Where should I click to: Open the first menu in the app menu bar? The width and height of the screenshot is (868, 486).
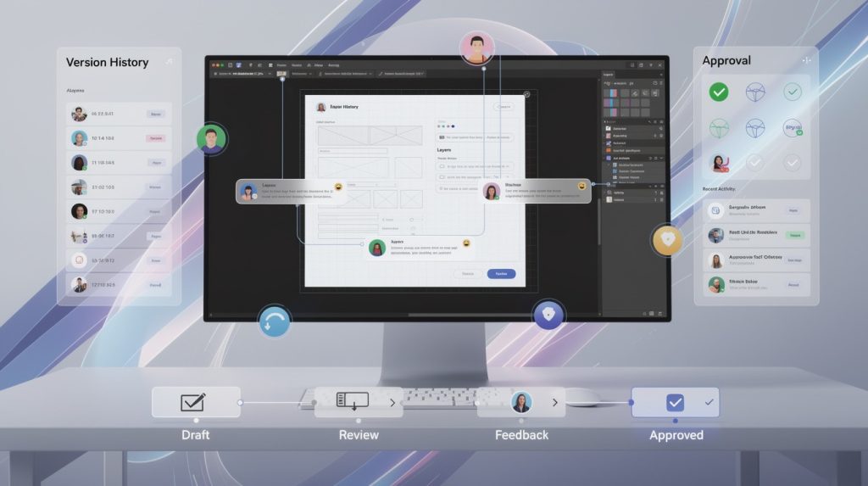coord(281,65)
